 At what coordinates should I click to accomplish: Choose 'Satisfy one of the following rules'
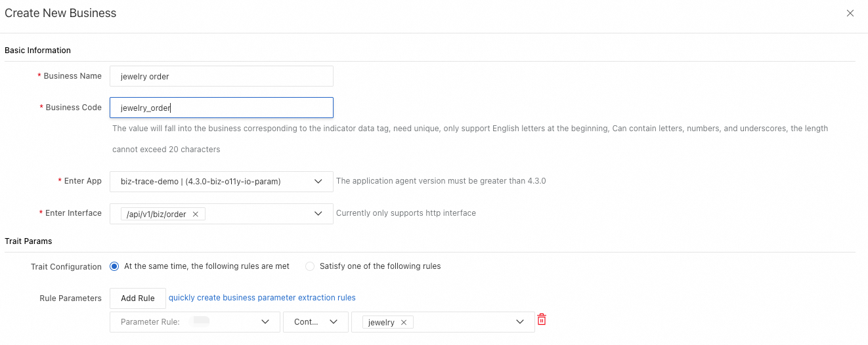(x=310, y=266)
